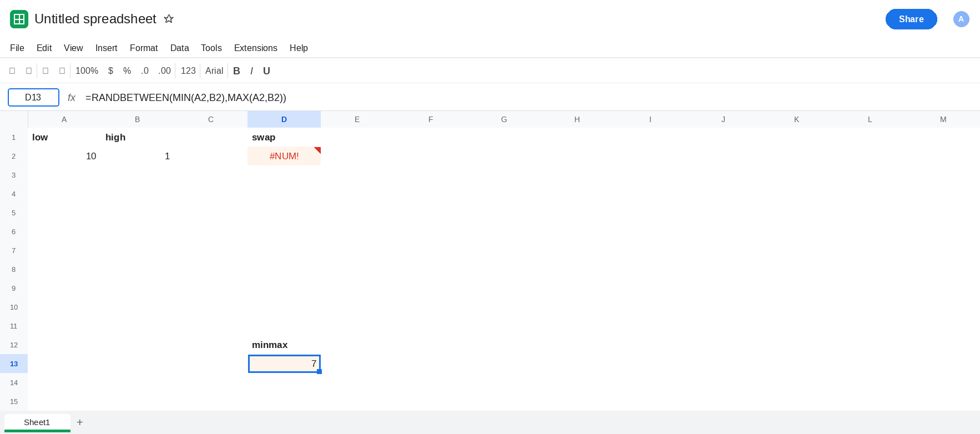
Task: Open the Arial font dropdown
Action: pyautogui.click(x=214, y=71)
